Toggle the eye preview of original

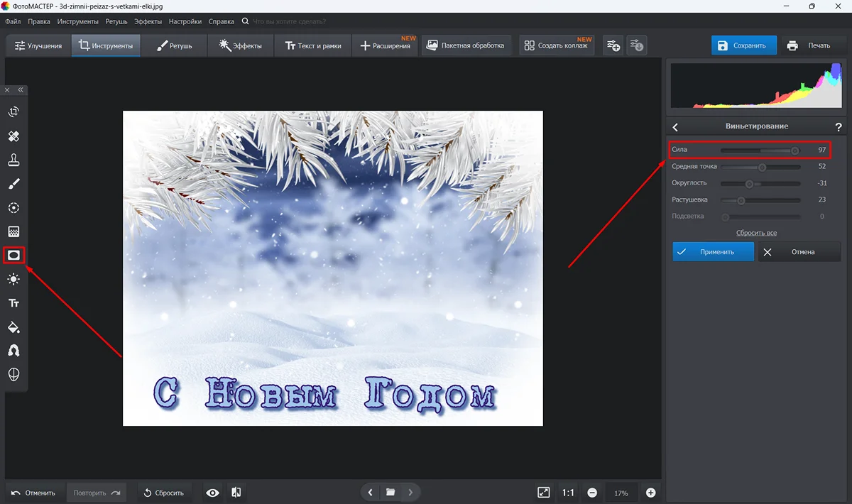click(212, 493)
